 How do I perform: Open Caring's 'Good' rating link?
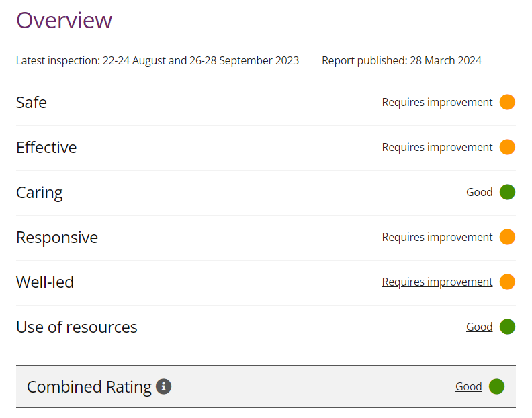(x=479, y=192)
